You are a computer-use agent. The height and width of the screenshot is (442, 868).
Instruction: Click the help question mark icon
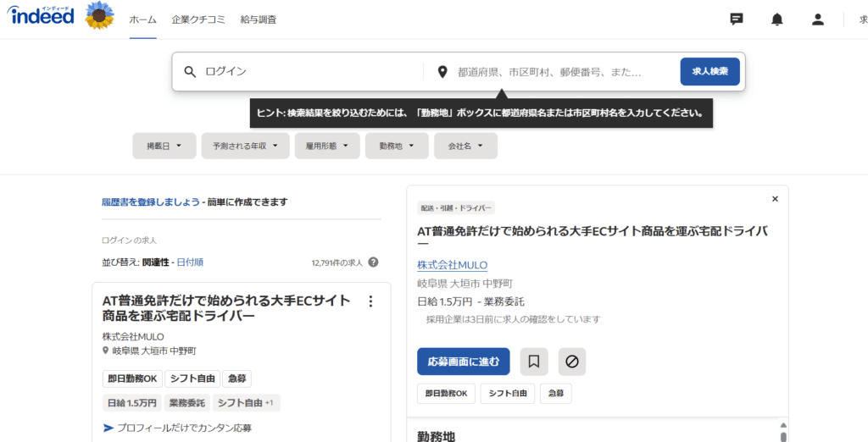click(373, 262)
